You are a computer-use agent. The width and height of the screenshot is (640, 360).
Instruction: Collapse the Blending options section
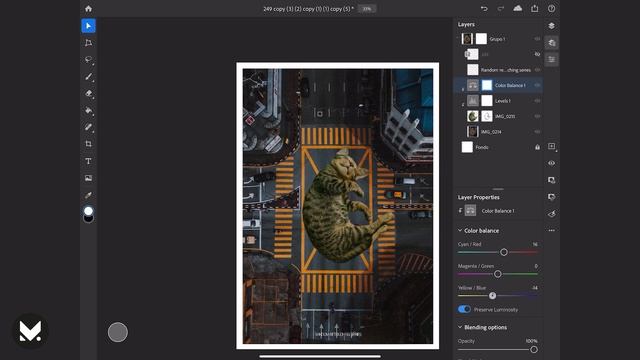[460, 327]
